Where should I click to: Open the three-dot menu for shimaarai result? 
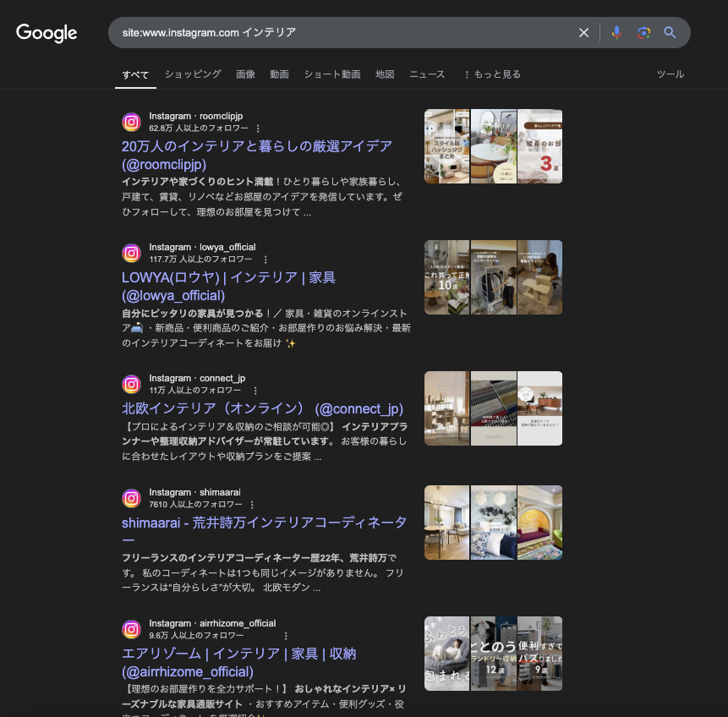[x=252, y=504]
